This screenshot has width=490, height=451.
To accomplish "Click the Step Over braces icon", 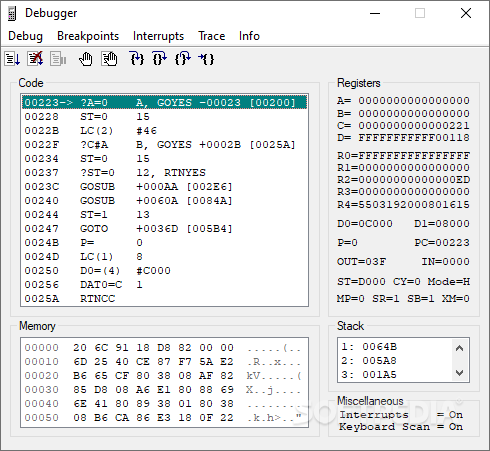I will tap(159, 59).
